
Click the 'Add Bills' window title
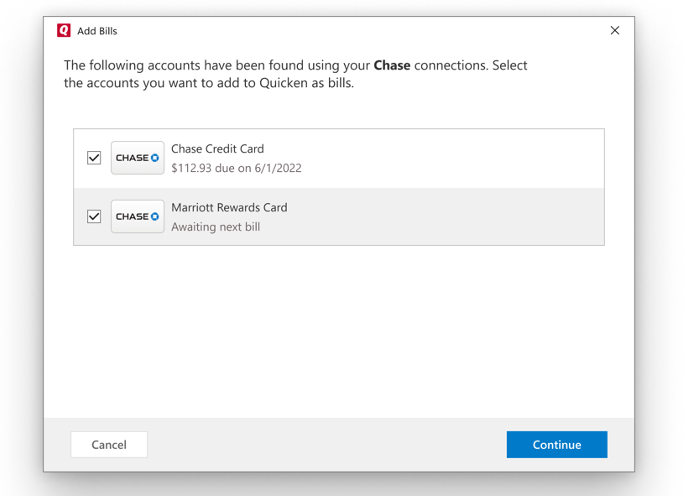point(97,31)
